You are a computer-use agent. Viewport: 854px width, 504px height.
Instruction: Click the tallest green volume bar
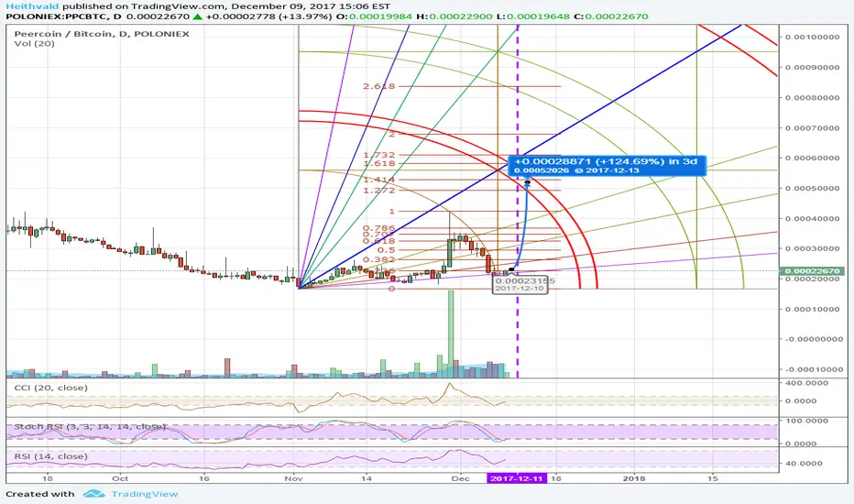pyautogui.click(x=451, y=334)
